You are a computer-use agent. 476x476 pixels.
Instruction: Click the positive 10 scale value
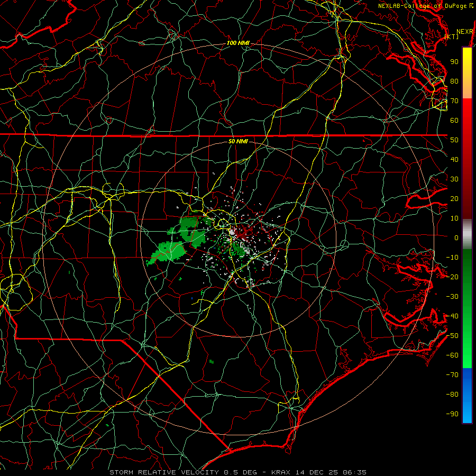tap(454, 218)
